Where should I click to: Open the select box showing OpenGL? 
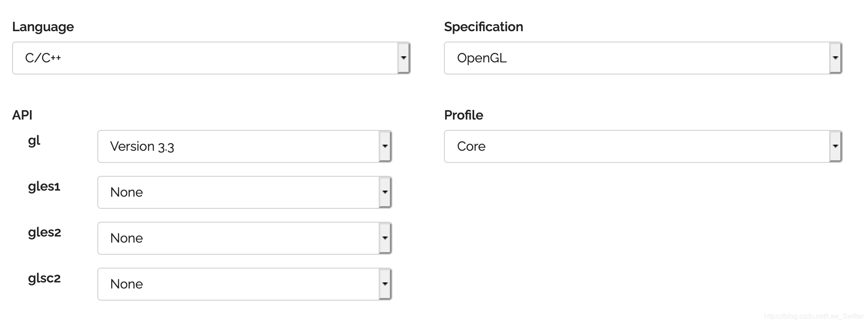[x=637, y=58]
